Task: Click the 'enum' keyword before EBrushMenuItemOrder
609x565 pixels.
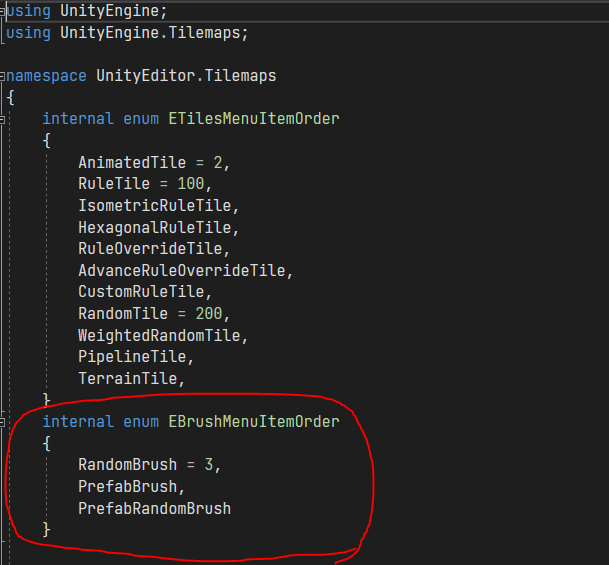Action: point(141,422)
